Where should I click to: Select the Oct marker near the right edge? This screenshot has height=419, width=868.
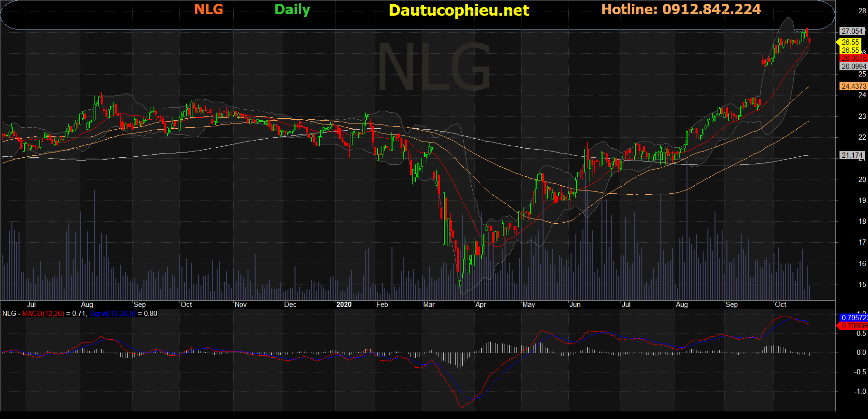[x=781, y=305]
